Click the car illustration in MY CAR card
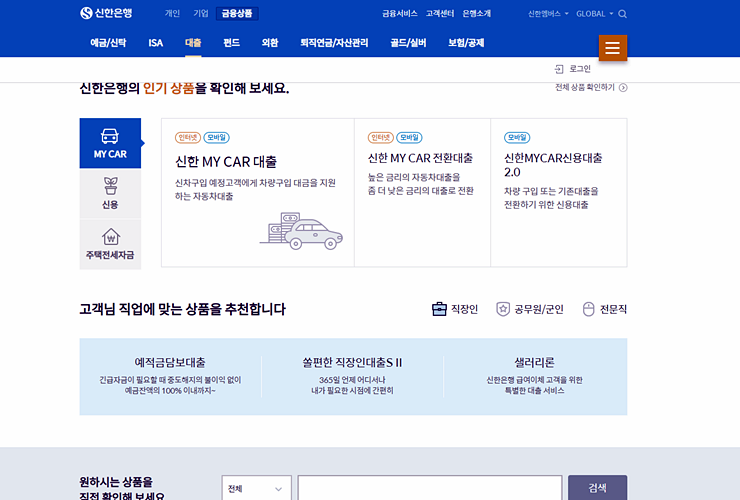Viewport: 740px width, 500px height. click(x=302, y=231)
